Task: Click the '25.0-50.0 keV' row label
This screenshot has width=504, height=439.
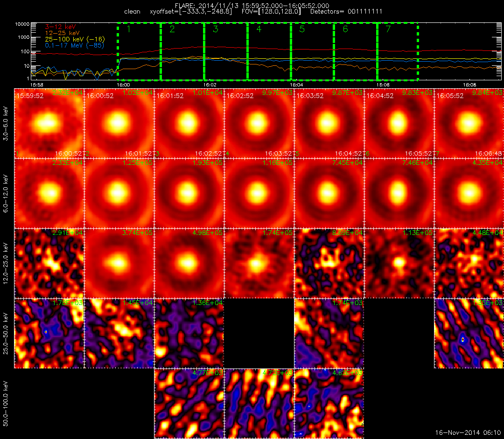Action: tap(6, 334)
